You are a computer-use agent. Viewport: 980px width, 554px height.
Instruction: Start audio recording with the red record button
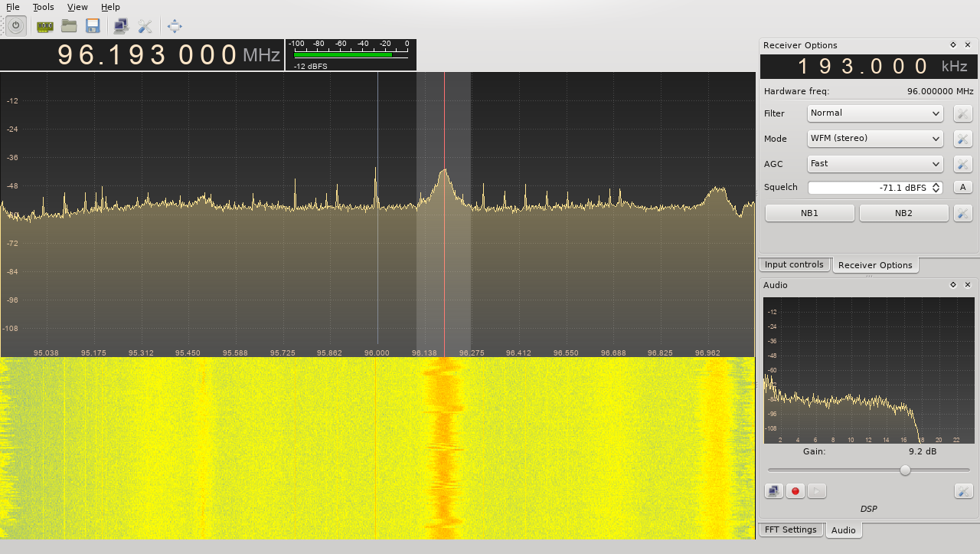795,490
